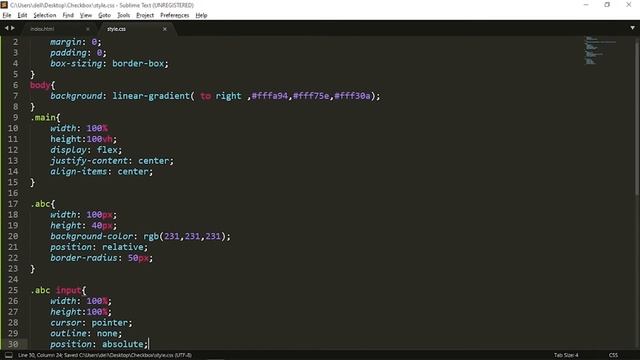Click line number 6 in the gutter
This screenshot has height=360, width=640.
16,85
